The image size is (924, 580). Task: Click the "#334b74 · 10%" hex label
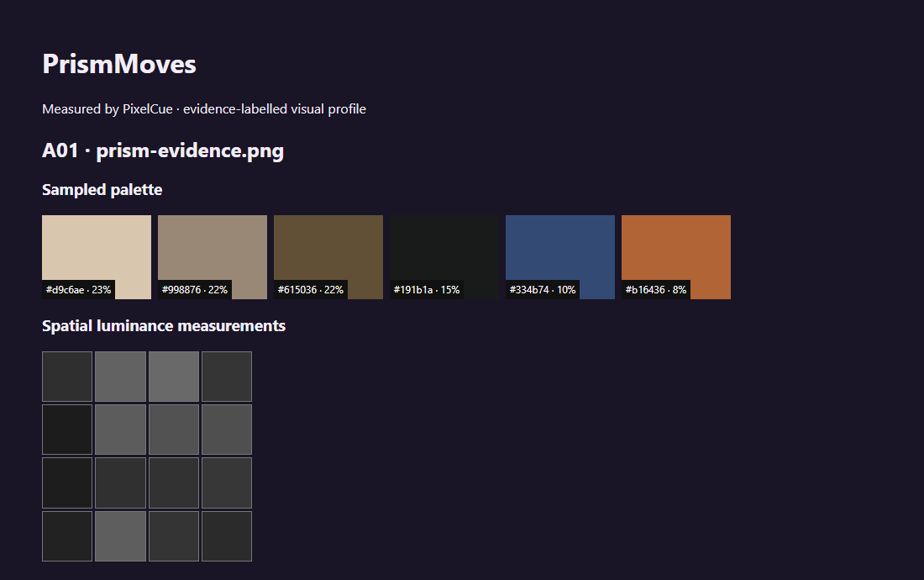pyautogui.click(x=542, y=289)
